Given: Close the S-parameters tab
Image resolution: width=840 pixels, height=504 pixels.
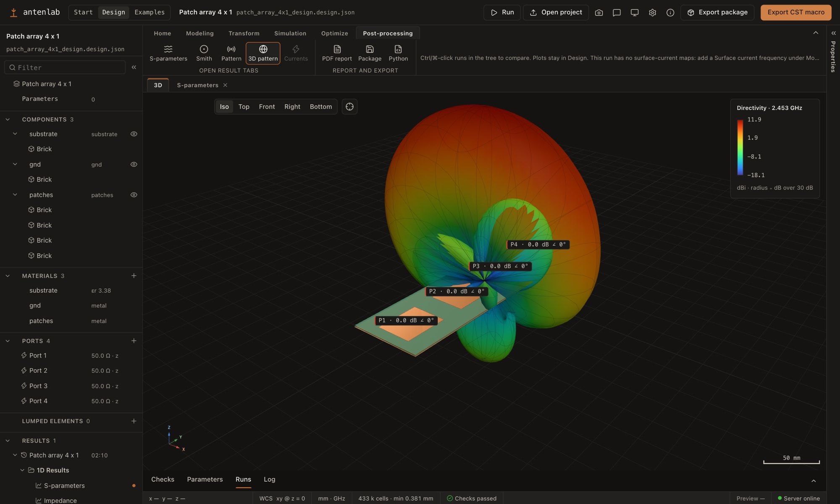Looking at the screenshot, I should coord(226,85).
